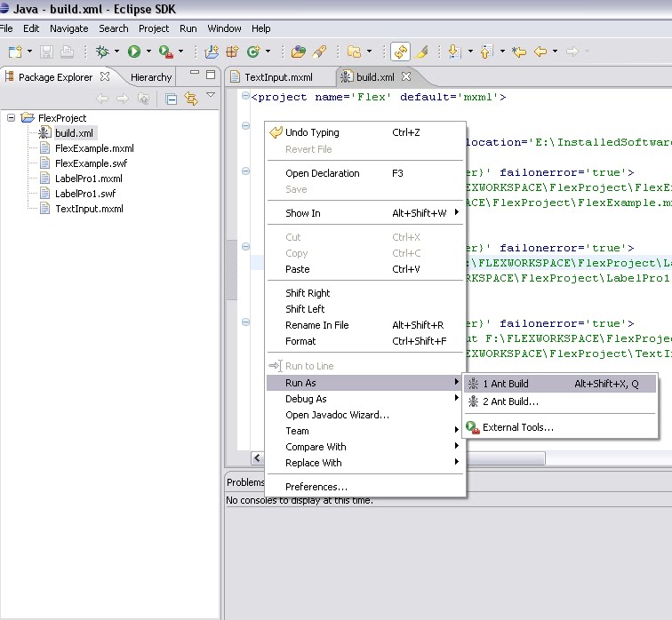Switch to the Hierarchy tab
Image resolution: width=672 pixels, height=620 pixels.
point(151,77)
